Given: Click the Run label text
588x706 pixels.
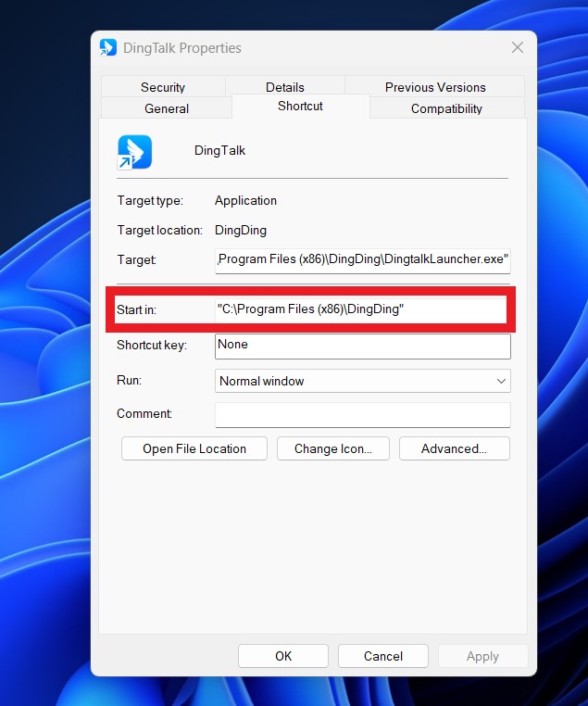Looking at the screenshot, I should (x=129, y=380).
